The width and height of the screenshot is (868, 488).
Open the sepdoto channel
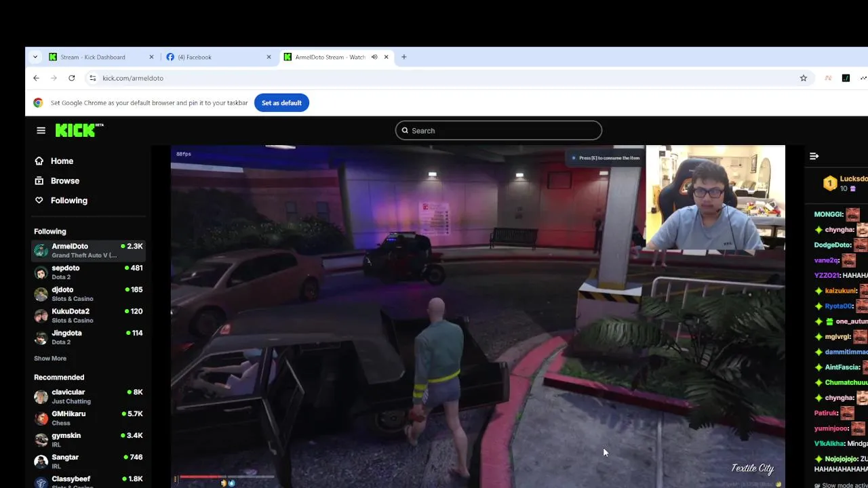tap(89, 272)
